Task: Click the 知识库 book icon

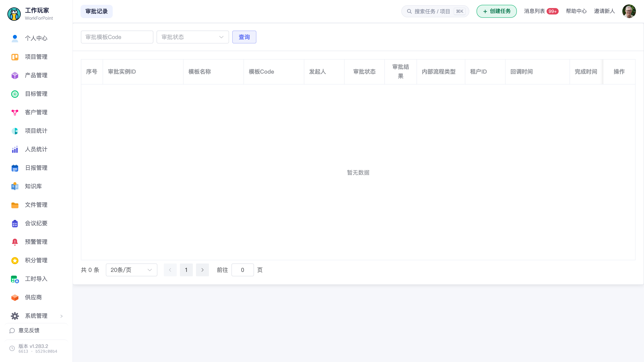Action: (15, 186)
